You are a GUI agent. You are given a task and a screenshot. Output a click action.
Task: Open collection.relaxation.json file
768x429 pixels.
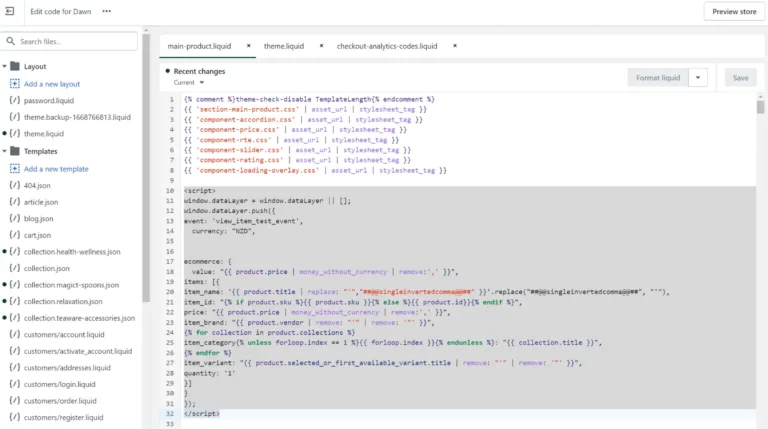(x=63, y=302)
